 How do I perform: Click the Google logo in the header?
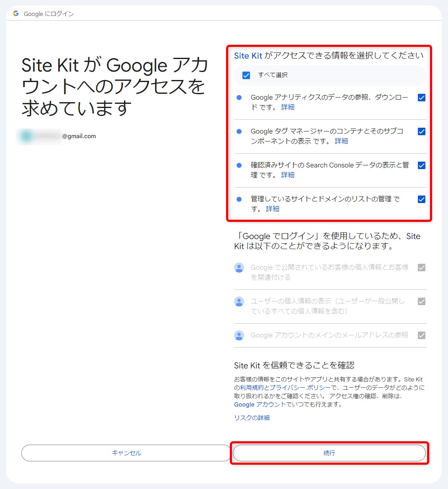click(16, 13)
